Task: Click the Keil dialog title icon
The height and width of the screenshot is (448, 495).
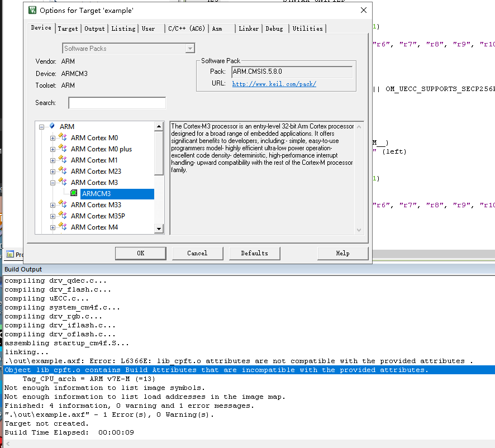Action: 32,10
